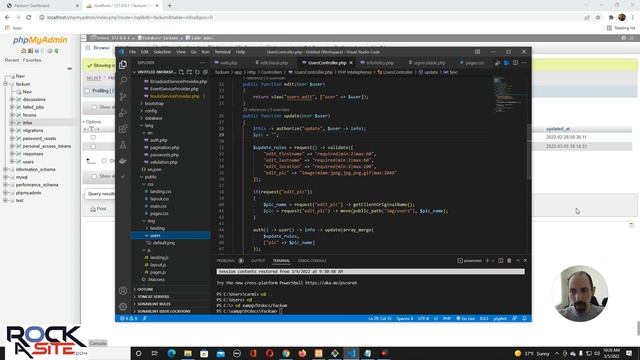Switch to the OUTPUT panel tab
This screenshot has height=360, width=640.
[x=258, y=260]
